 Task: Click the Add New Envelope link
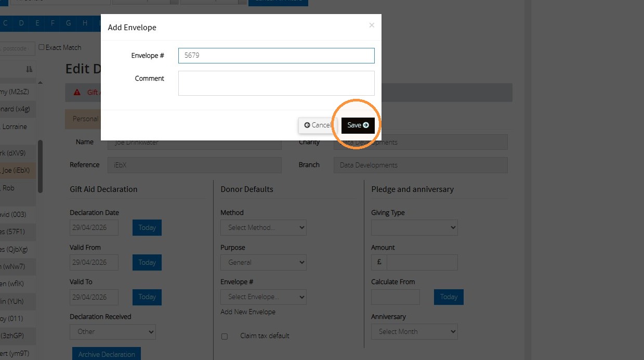(x=248, y=312)
